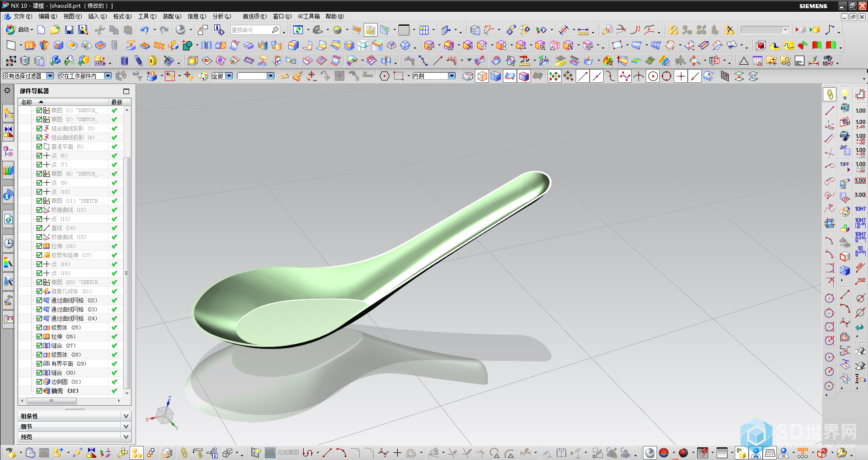Open the color palette icon in selection bar
This screenshot has width=868, height=460.
[x=203, y=76]
